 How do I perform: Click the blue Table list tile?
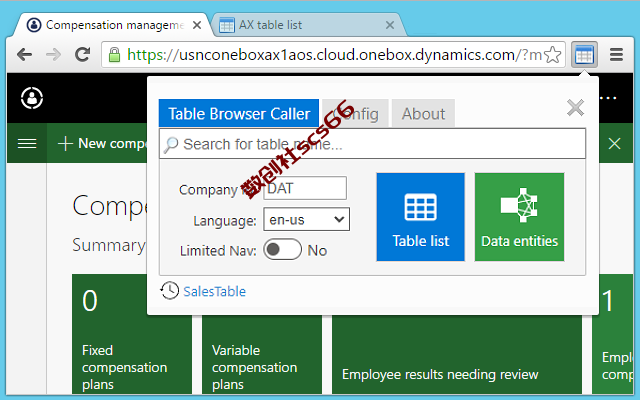pyautogui.click(x=420, y=217)
